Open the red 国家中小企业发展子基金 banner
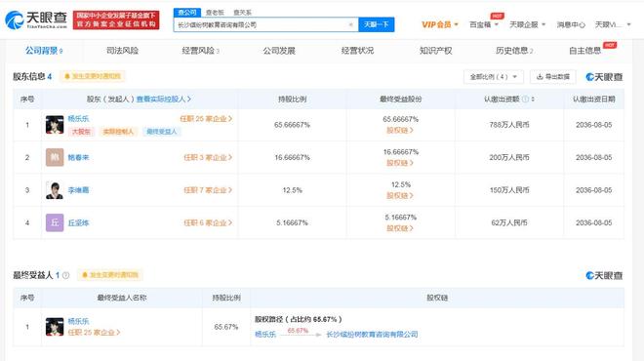The height and width of the screenshot is (361, 644). coord(116,20)
